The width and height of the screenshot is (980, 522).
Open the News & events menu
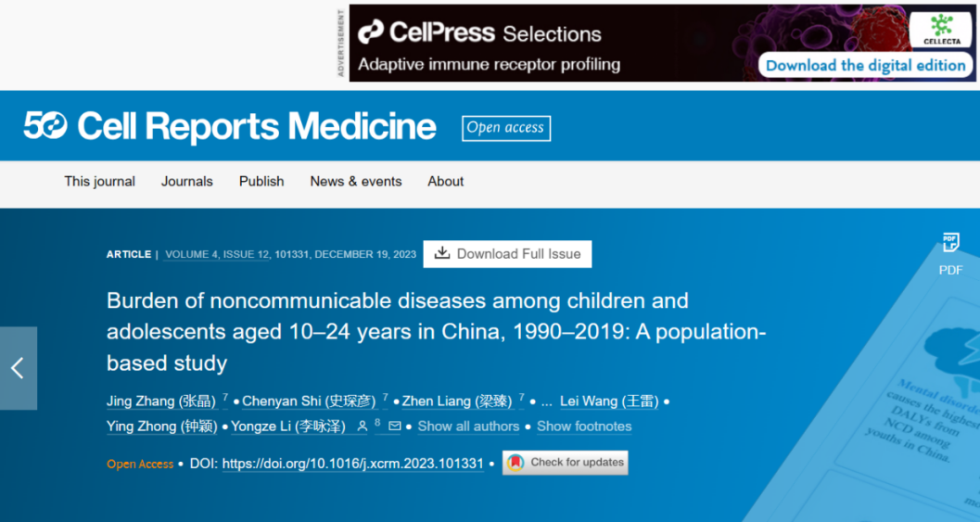point(356,182)
